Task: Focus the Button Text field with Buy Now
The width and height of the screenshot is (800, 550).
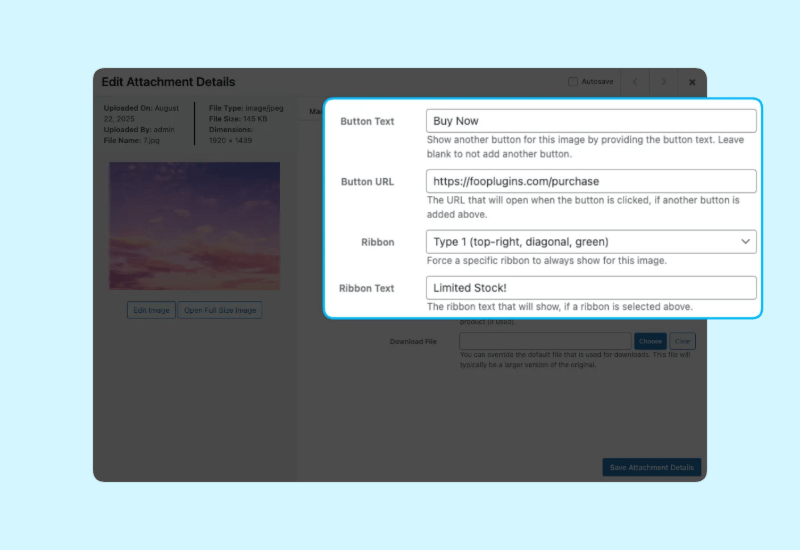Action: pos(590,121)
